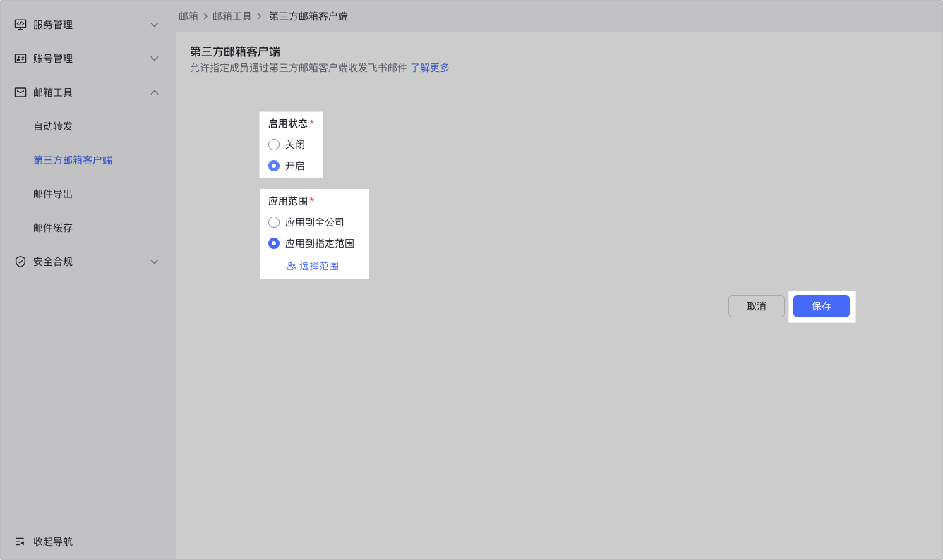Select the 开启 radio option

[274, 166]
